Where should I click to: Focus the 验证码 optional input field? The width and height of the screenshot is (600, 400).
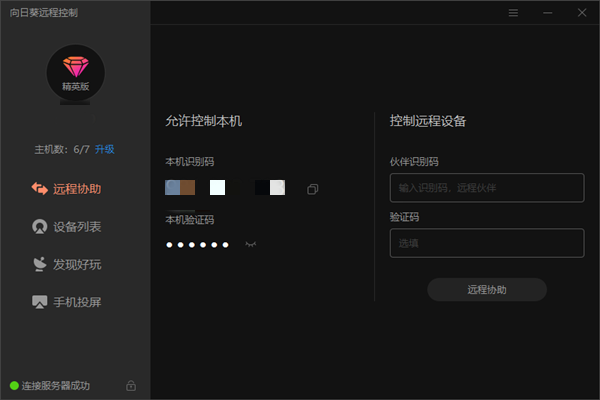point(486,243)
